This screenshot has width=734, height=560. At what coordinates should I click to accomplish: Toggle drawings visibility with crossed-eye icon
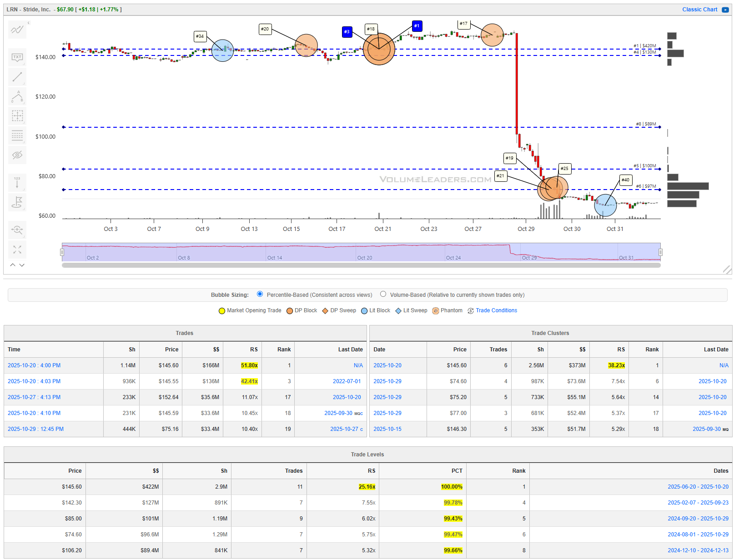(x=17, y=155)
